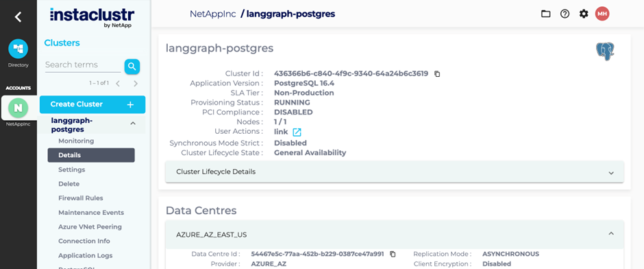Expand the Cluster Lifecycle Details panel
The image size is (644, 269).
click(395, 172)
